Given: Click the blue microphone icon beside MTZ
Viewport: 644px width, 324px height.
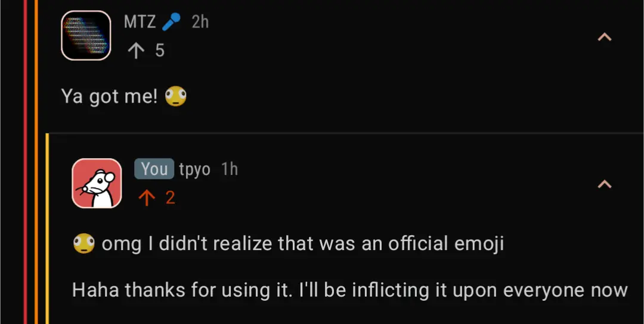Looking at the screenshot, I should point(171,22).
